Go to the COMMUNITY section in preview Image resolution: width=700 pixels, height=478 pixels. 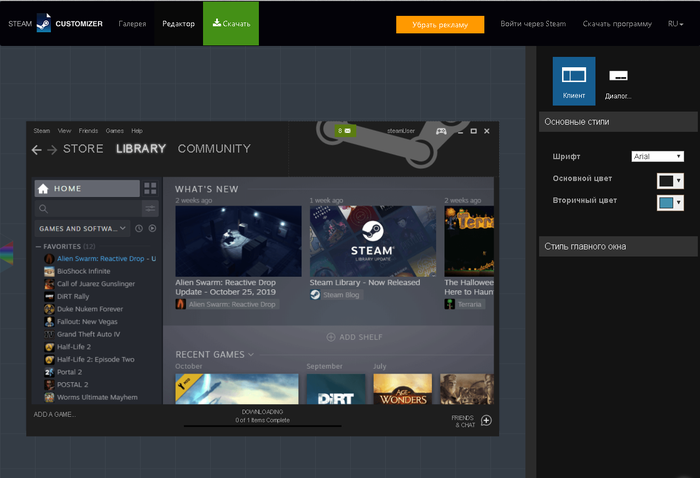point(214,149)
